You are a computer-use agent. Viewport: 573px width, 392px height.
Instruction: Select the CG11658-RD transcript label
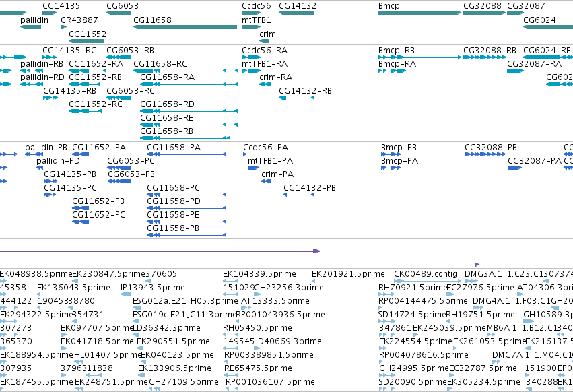tap(167, 104)
